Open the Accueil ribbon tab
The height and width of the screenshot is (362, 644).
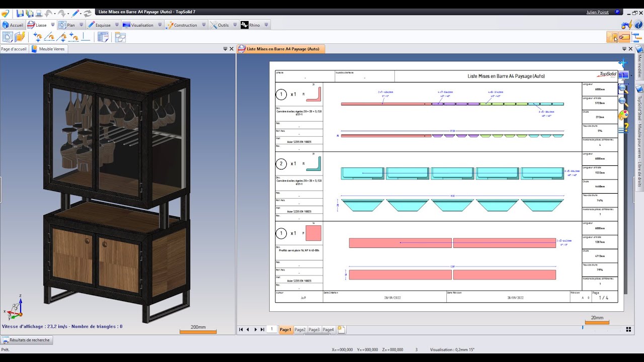pos(13,25)
